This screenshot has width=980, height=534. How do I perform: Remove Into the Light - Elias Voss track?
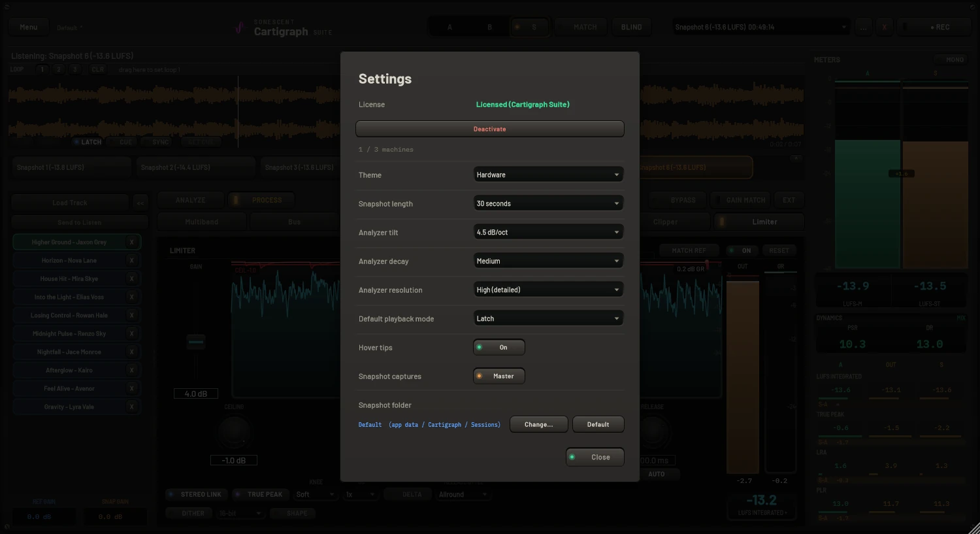[x=131, y=297]
